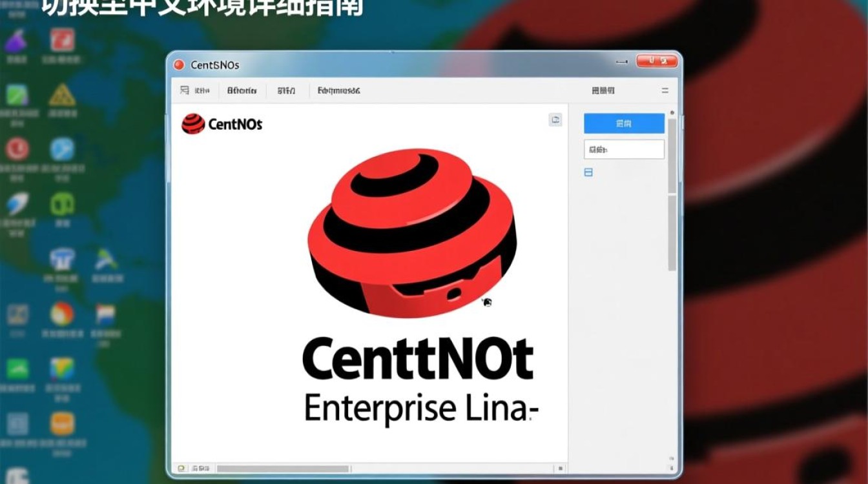This screenshot has height=484, width=868.
Task: Click the input field below the blue sidebar button
Action: 624,149
